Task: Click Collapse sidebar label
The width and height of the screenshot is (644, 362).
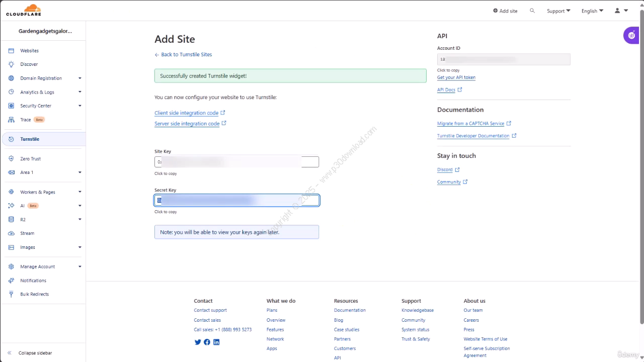Action: tap(35, 353)
